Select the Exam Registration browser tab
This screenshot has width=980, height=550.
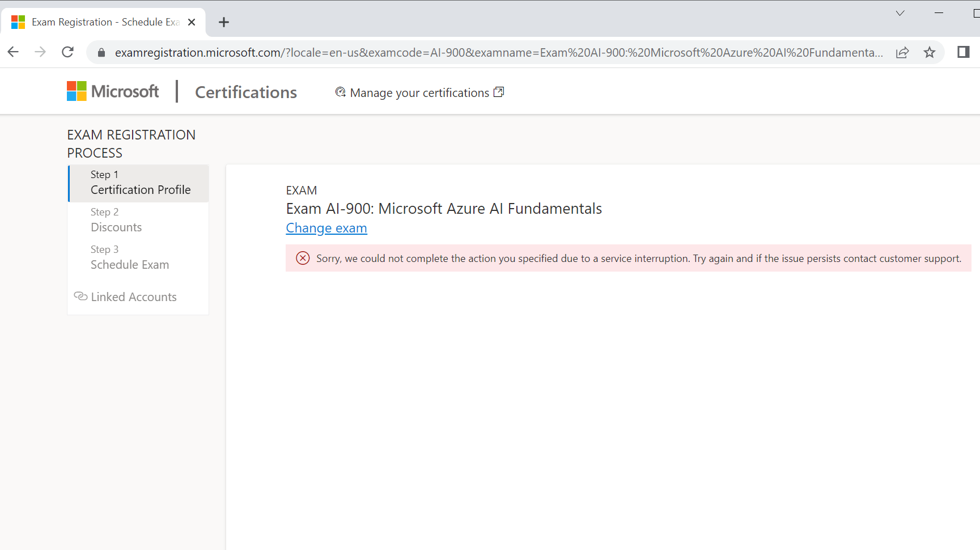(x=104, y=22)
